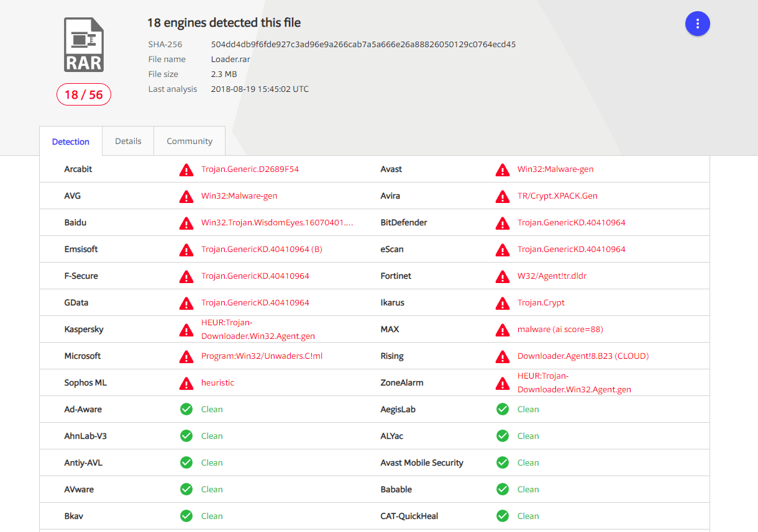Click the warning icon in BitDefender row

(x=503, y=223)
